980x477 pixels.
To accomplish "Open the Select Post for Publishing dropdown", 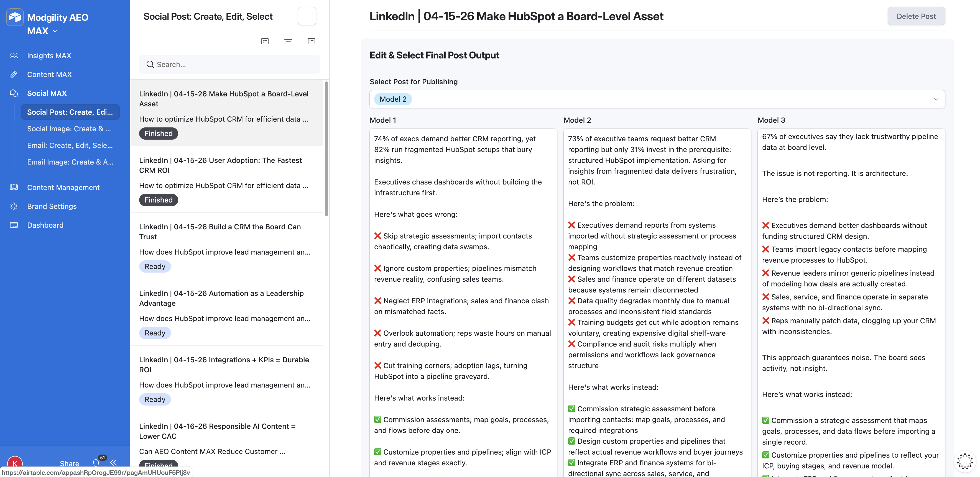I will (657, 99).
